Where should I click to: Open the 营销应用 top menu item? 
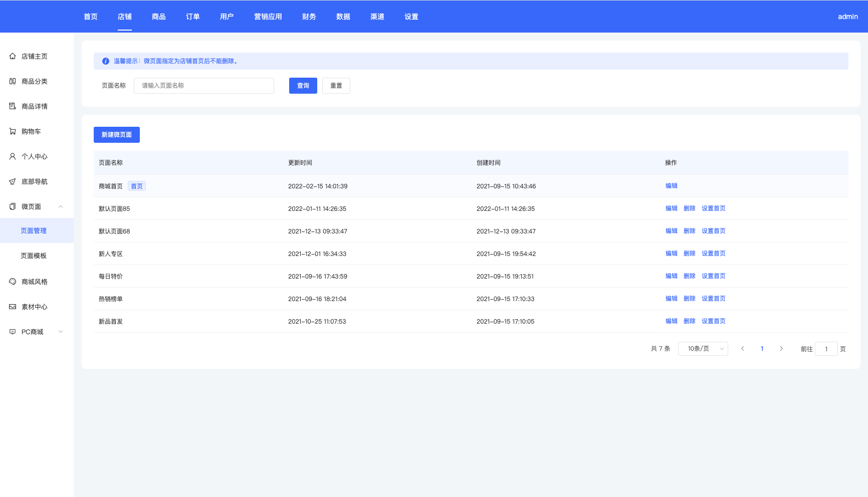pos(268,17)
